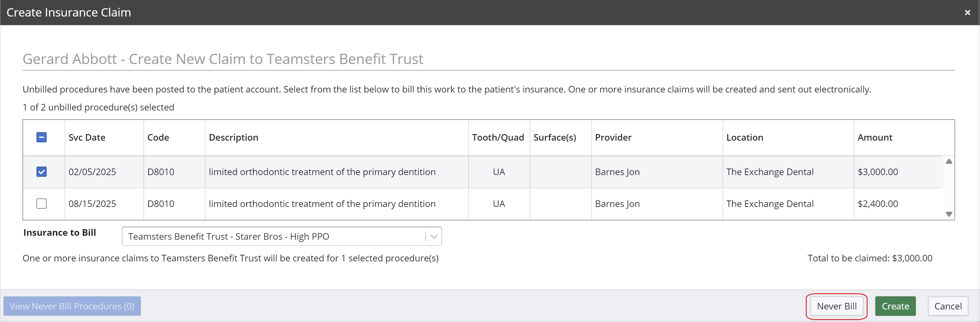Toggle the select-all procedures header checkbox
980x322 pixels.
click(x=42, y=138)
